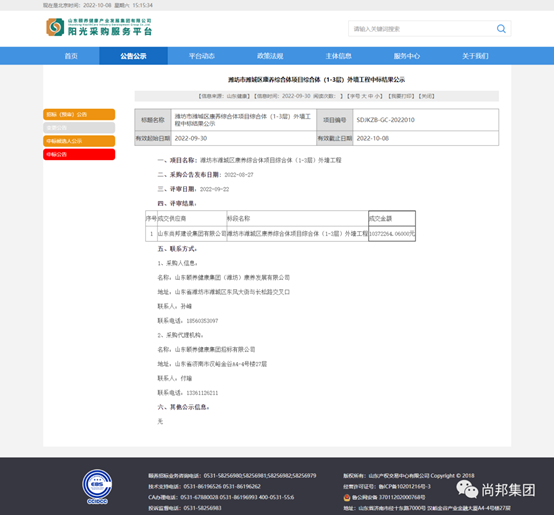Select the red 中标公告 sidebar button
The height and width of the screenshot is (515, 554).
click(79, 154)
